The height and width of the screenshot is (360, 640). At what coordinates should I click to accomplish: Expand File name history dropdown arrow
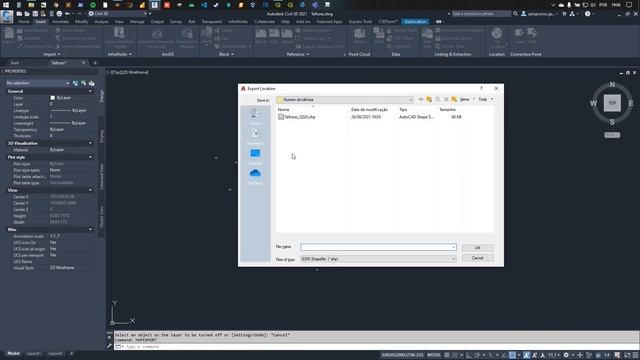pyautogui.click(x=453, y=247)
